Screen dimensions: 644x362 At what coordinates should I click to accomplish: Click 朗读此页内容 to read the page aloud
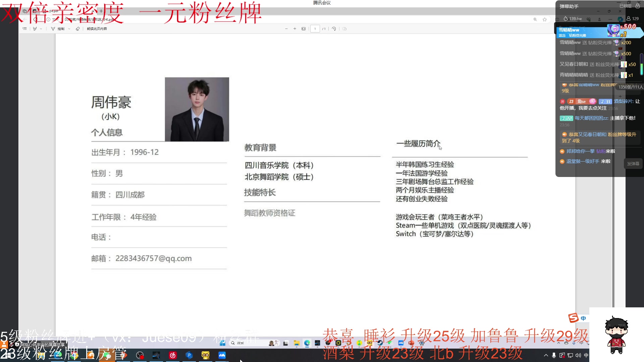click(96, 28)
